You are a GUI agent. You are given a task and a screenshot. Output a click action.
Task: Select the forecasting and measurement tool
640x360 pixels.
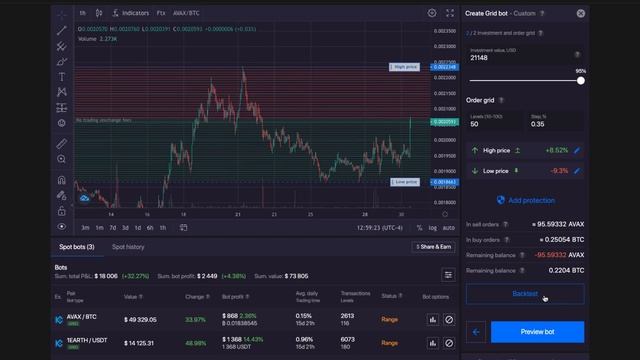tap(62, 108)
